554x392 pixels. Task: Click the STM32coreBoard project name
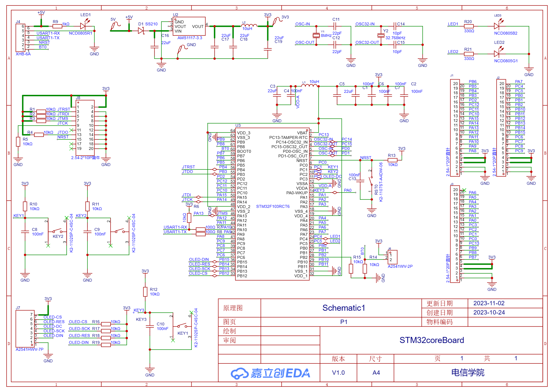point(431,340)
